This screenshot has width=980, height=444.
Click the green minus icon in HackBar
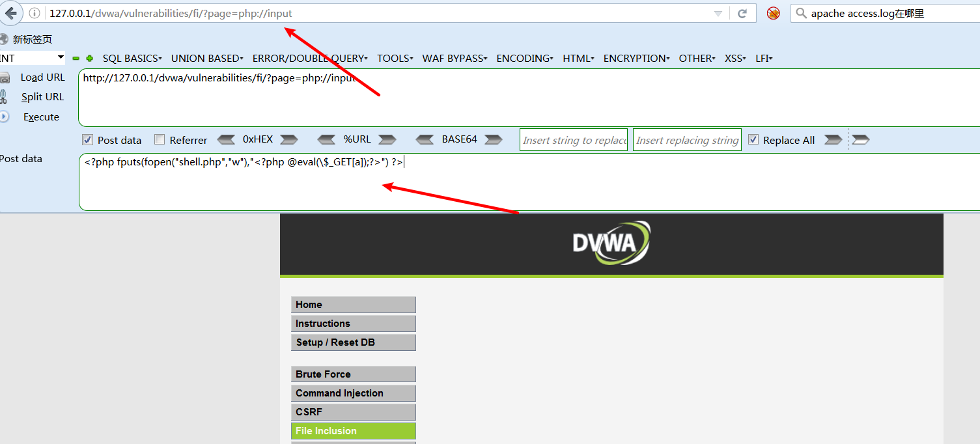click(76, 59)
